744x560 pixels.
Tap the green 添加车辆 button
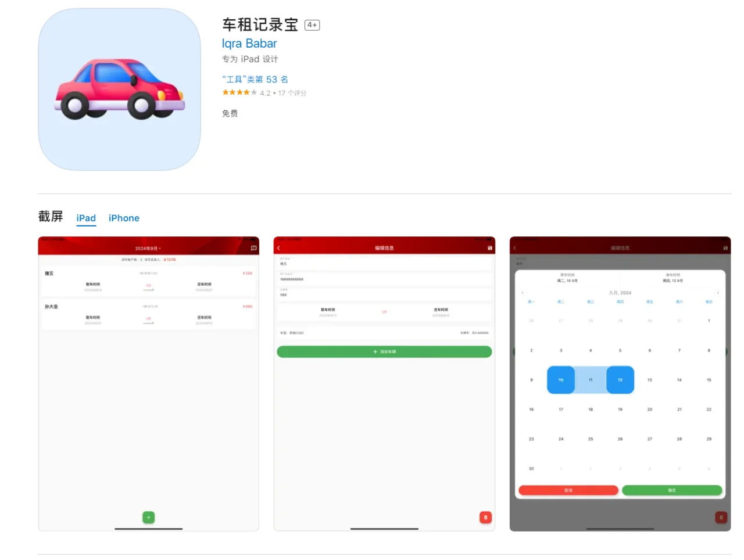tap(384, 351)
